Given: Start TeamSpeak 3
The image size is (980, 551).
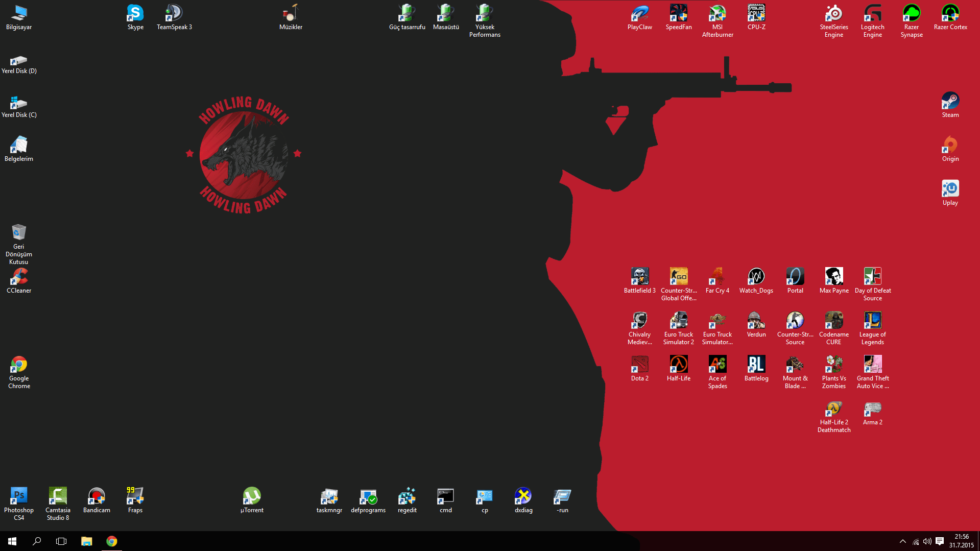Looking at the screenshot, I should point(174,13).
